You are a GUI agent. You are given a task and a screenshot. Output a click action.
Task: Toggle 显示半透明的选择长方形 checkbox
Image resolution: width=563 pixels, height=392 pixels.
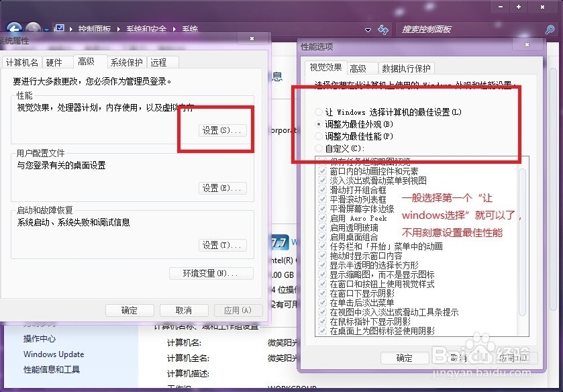tap(322, 265)
